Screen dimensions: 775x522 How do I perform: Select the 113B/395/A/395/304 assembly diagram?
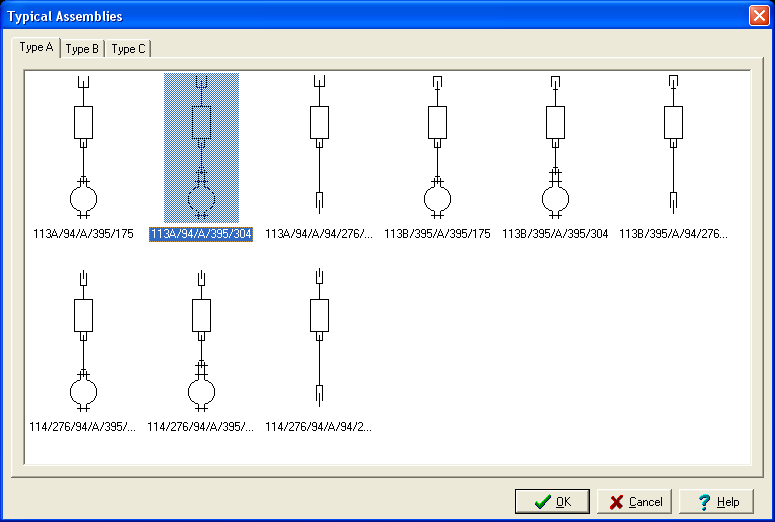click(555, 147)
